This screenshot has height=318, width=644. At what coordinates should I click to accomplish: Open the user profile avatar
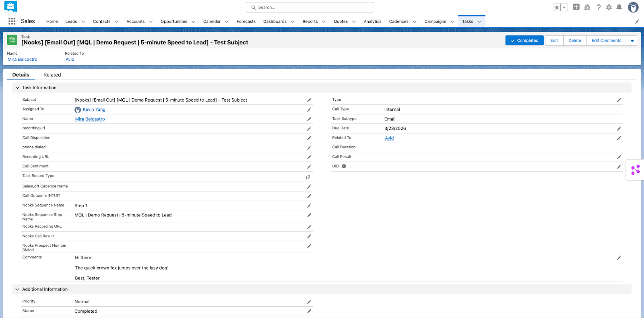pos(633,7)
